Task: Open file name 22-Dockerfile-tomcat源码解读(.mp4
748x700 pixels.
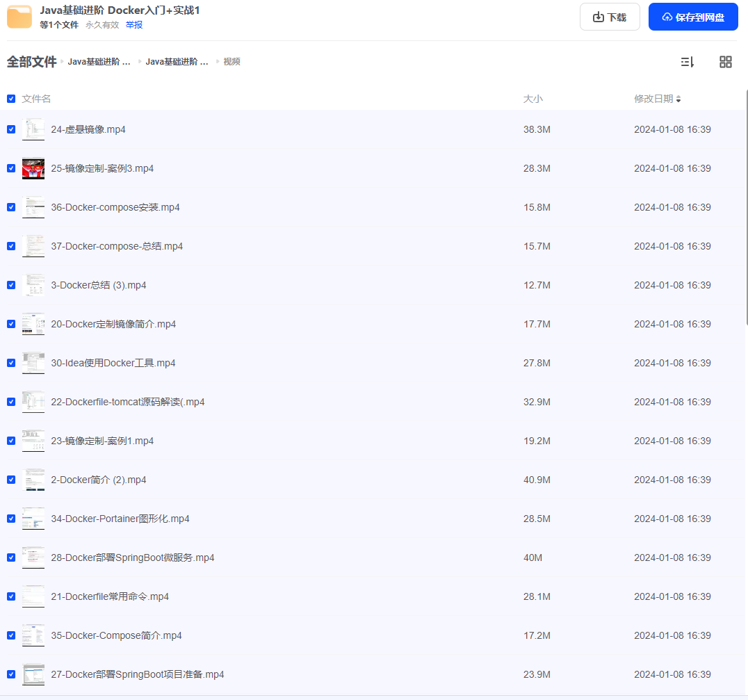Action: (x=128, y=402)
